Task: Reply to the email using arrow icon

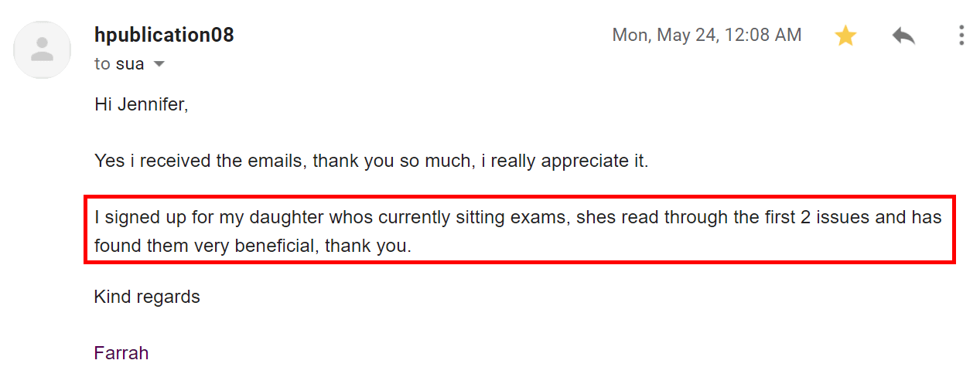Action: tap(903, 36)
